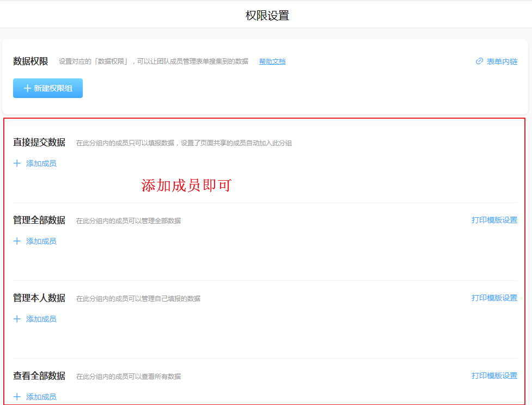532x405 pixels.
Task: Open 打印模版设置 for 管理本人数据
Action: pos(494,298)
